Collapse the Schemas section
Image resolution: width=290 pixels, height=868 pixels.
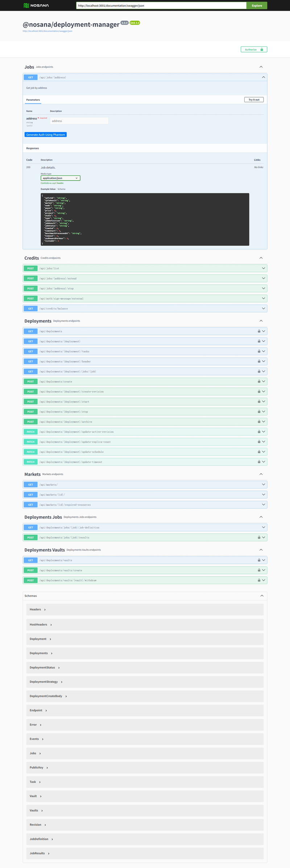click(x=262, y=596)
